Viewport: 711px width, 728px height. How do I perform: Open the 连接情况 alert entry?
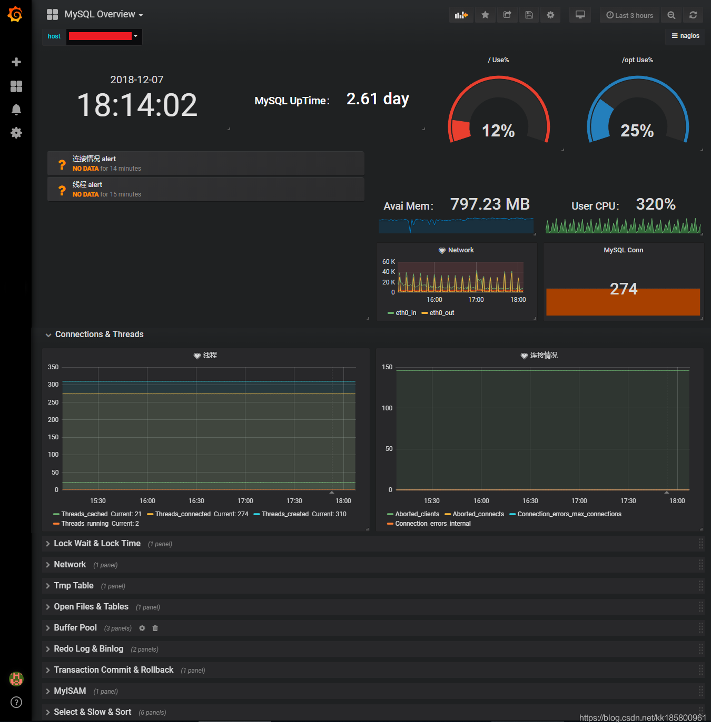206,163
